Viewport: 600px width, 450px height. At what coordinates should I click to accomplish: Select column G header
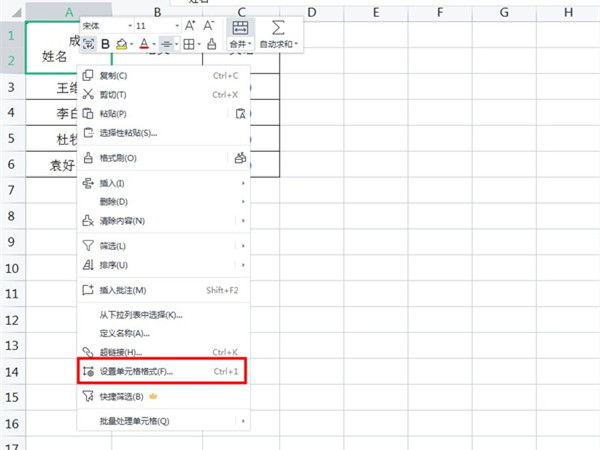tap(504, 13)
